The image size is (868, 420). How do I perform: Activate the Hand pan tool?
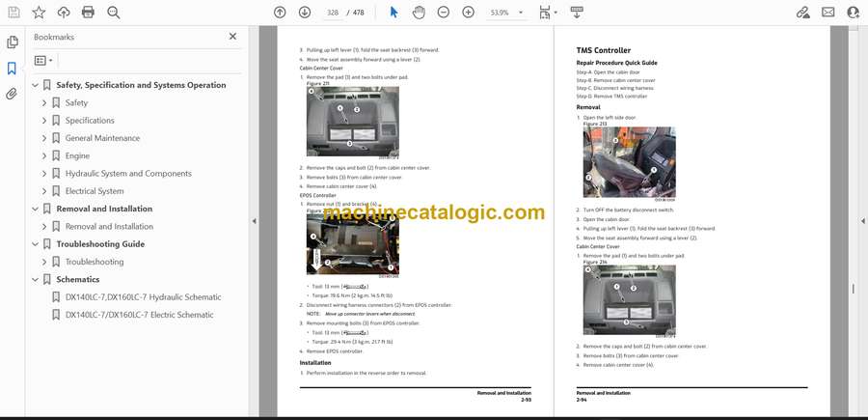coord(419,13)
